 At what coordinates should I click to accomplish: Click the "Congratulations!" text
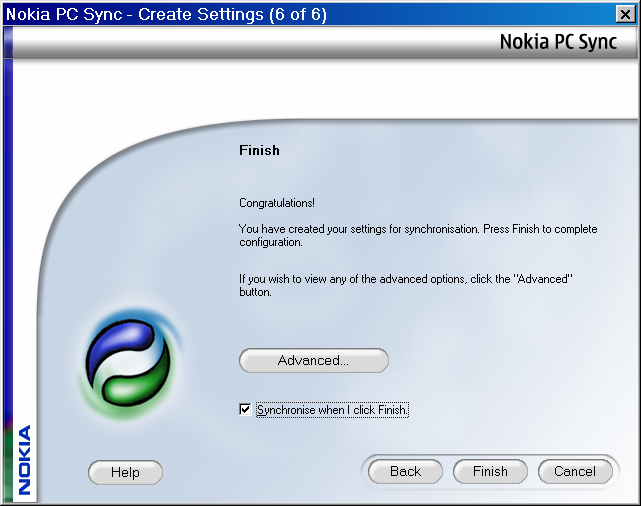point(277,203)
